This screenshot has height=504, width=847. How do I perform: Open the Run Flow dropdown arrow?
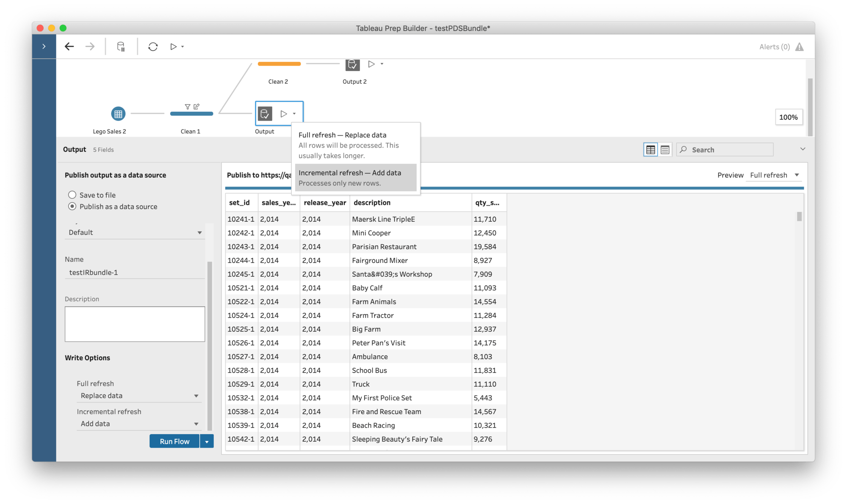pos(207,441)
